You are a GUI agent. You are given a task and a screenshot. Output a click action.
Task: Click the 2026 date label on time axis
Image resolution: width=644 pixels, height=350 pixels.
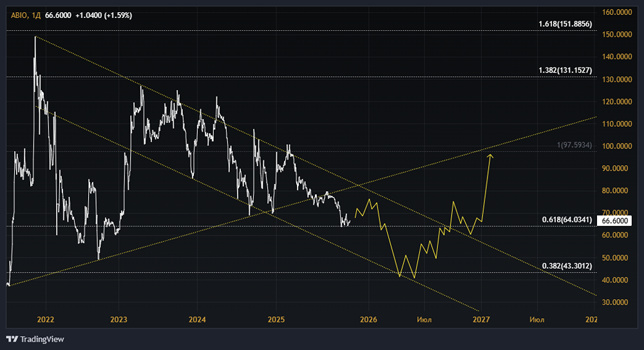(x=368, y=320)
